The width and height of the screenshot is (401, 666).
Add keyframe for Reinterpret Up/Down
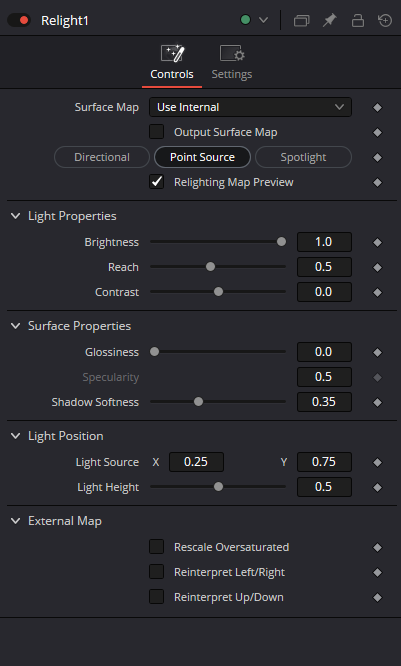(x=377, y=598)
